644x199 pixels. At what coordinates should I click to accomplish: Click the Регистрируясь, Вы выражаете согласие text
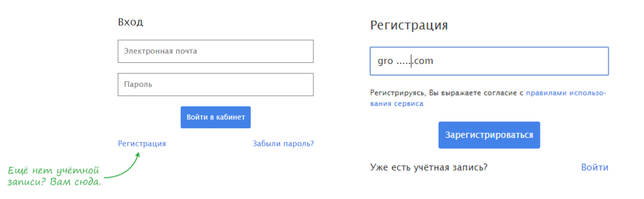[446, 93]
